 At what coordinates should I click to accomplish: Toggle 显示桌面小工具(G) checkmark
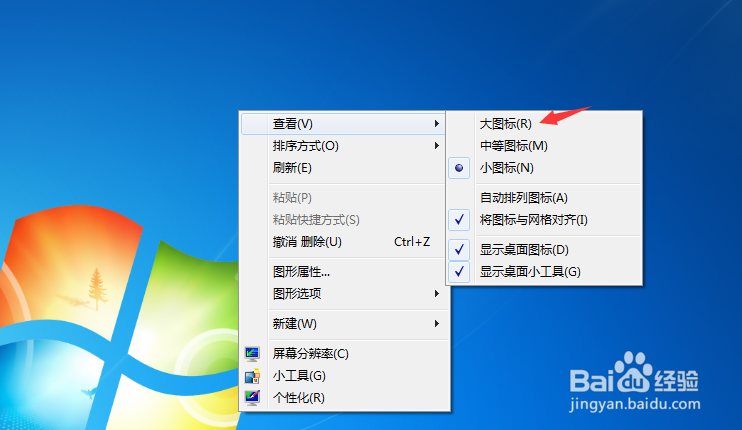coord(459,272)
